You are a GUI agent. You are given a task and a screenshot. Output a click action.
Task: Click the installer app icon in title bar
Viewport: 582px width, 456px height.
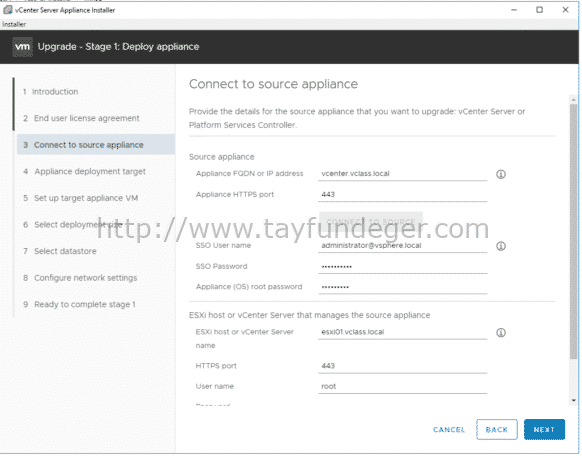pyautogui.click(x=7, y=10)
